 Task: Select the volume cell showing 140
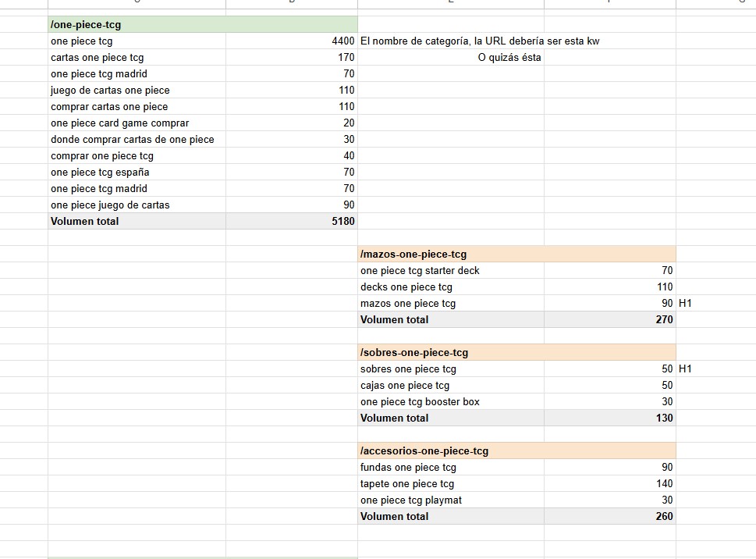coord(610,484)
